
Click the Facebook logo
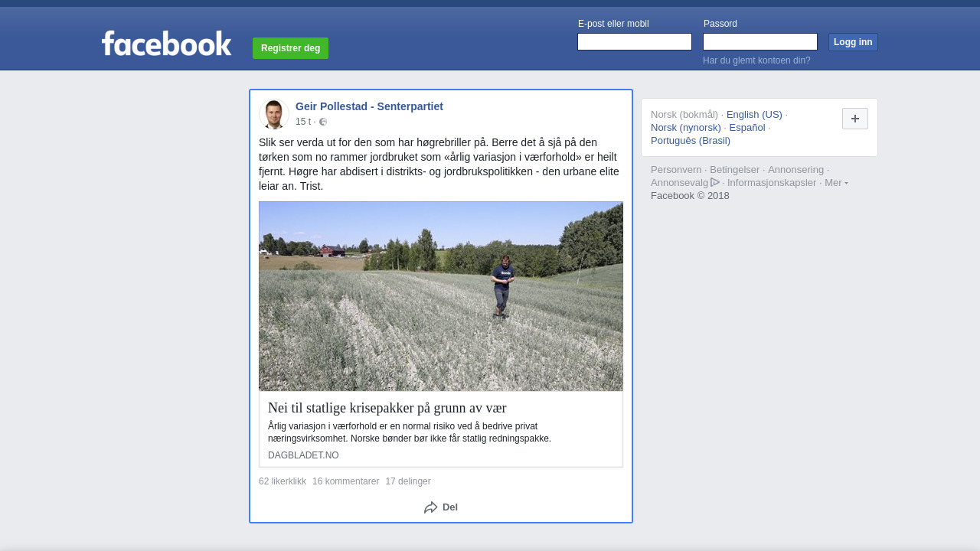(x=166, y=44)
